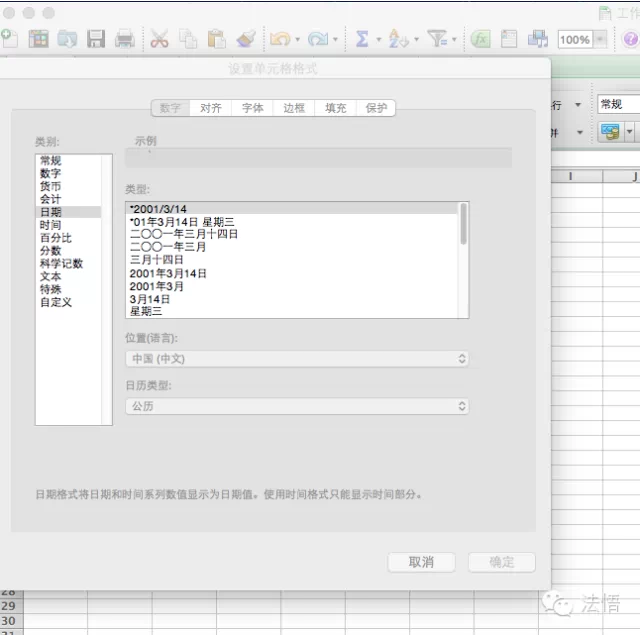Click the Print icon

(x=124, y=39)
